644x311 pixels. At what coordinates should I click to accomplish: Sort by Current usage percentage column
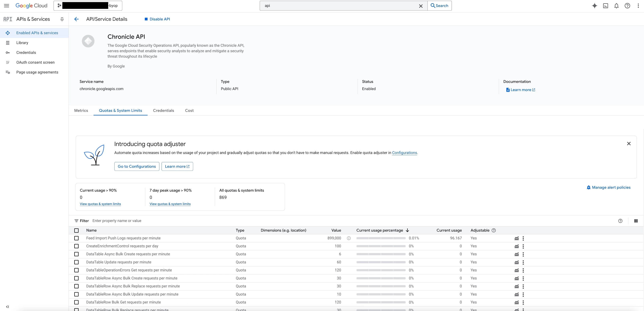[x=383, y=230]
